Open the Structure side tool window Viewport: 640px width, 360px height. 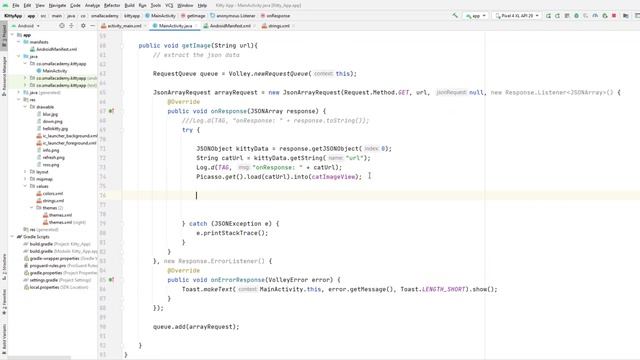(x=4, y=267)
